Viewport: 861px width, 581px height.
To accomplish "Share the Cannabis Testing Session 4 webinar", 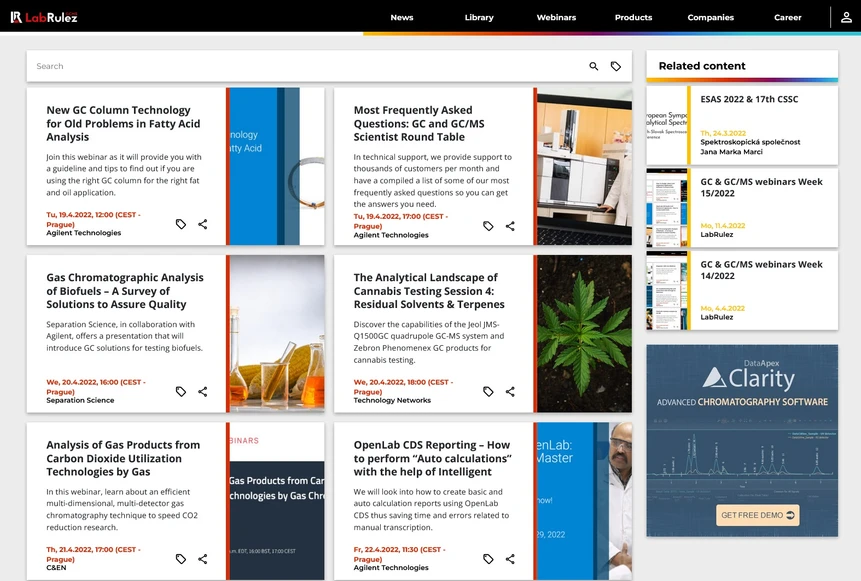I will 510,392.
